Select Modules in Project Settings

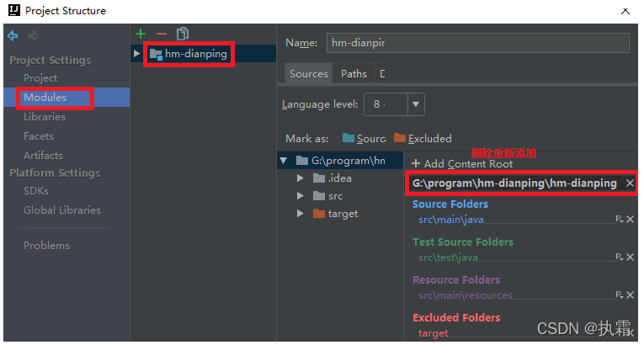[45, 98]
